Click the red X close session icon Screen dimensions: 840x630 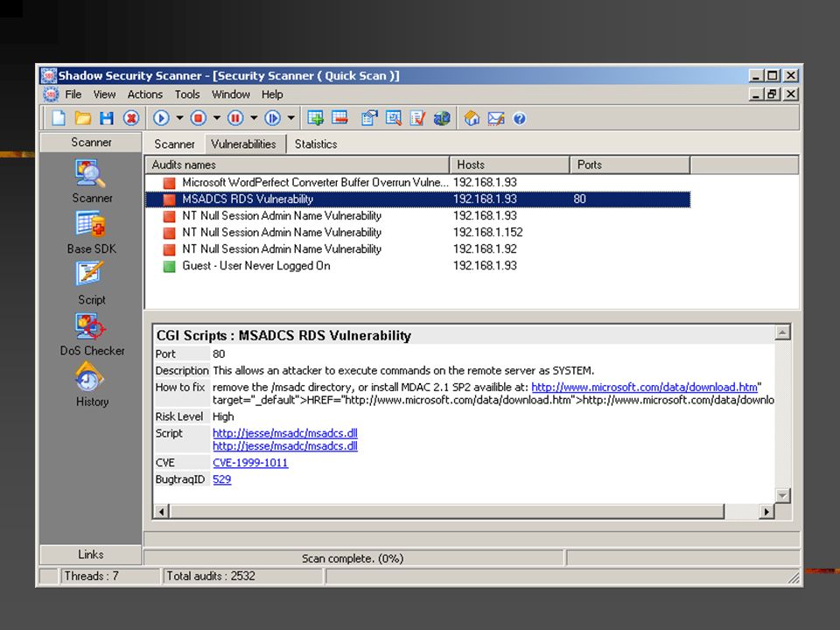coord(131,118)
